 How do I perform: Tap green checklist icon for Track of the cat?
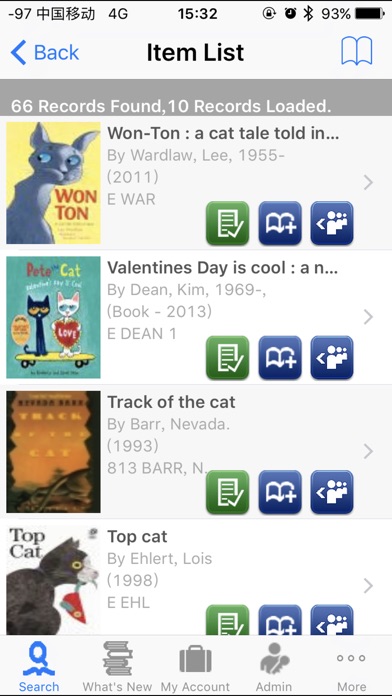(x=228, y=492)
